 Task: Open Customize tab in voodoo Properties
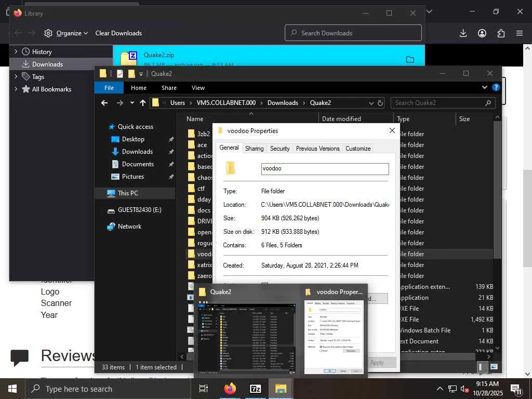[358, 149]
